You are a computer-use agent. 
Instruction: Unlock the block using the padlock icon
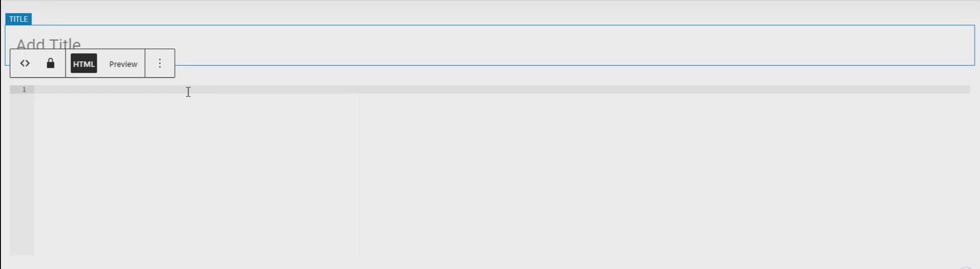[50, 64]
